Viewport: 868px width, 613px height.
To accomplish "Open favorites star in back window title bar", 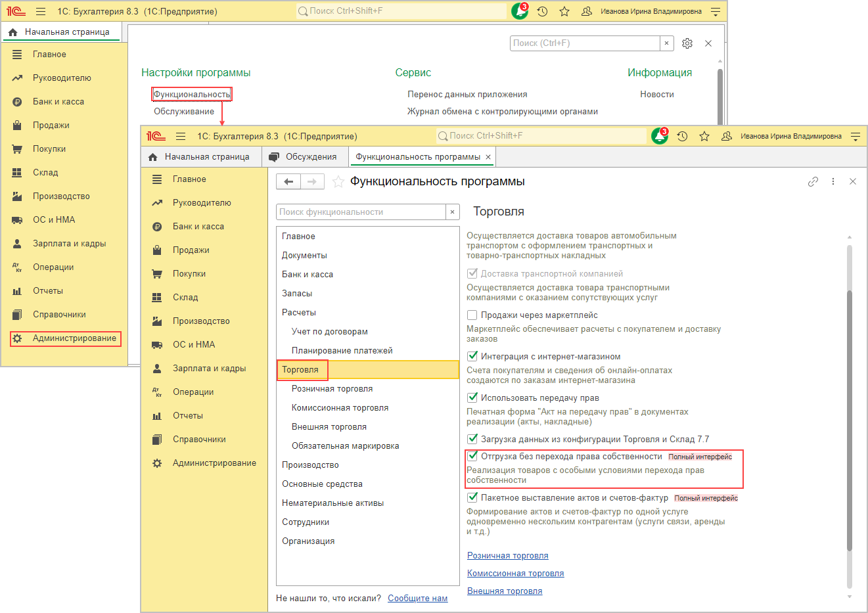I will (x=564, y=11).
